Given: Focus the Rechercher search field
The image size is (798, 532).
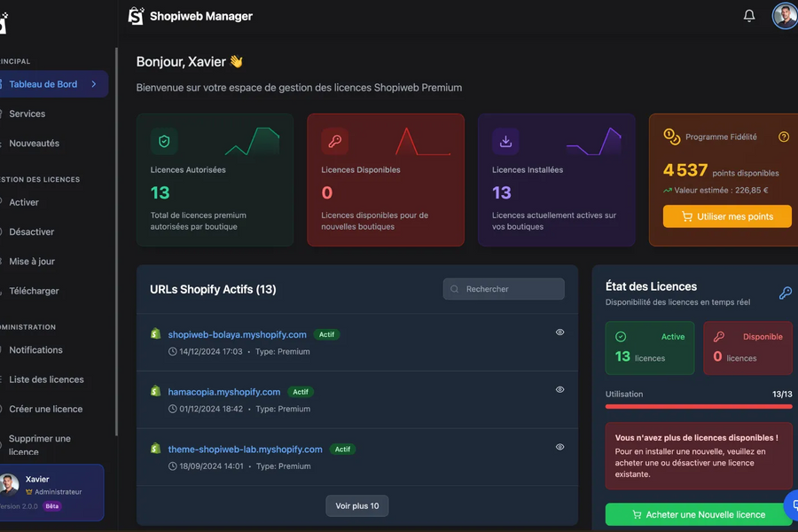Looking at the screenshot, I should (504, 289).
